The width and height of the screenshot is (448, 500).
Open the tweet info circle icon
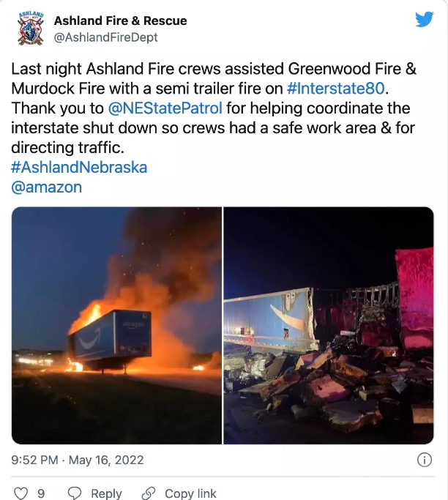(x=425, y=460)
